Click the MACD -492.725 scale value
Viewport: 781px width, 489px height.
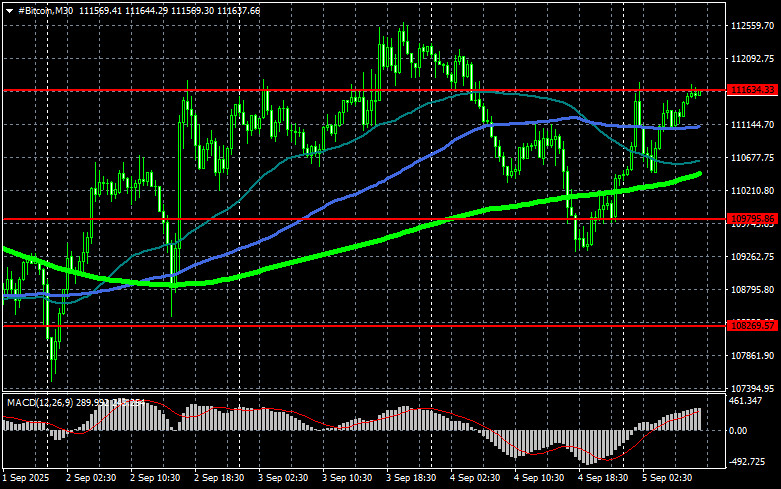[748, 463]
